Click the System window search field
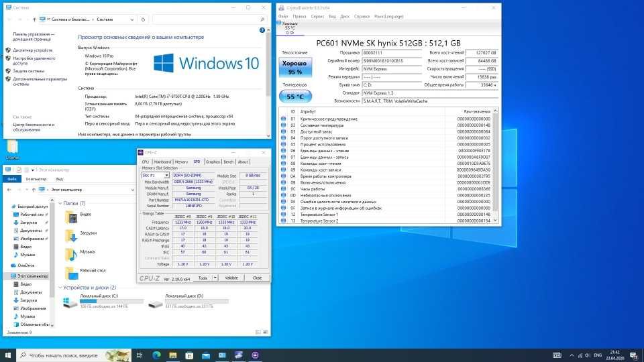This screenshot has height=362, width=644. click(x=209, y=19)
